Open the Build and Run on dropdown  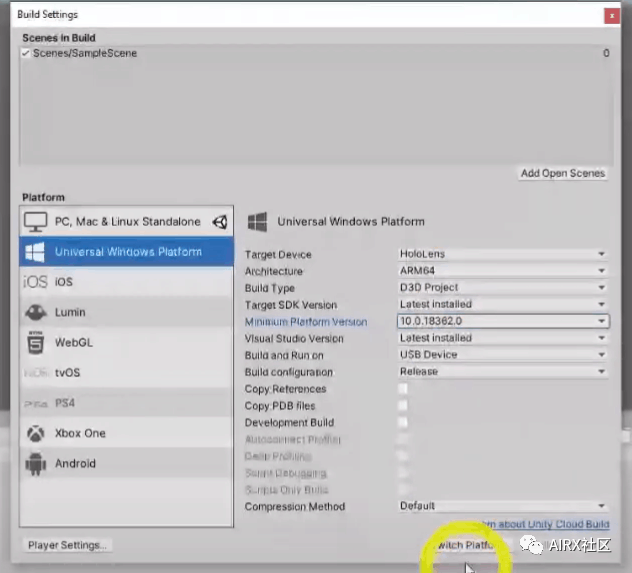tap(503, 355)
